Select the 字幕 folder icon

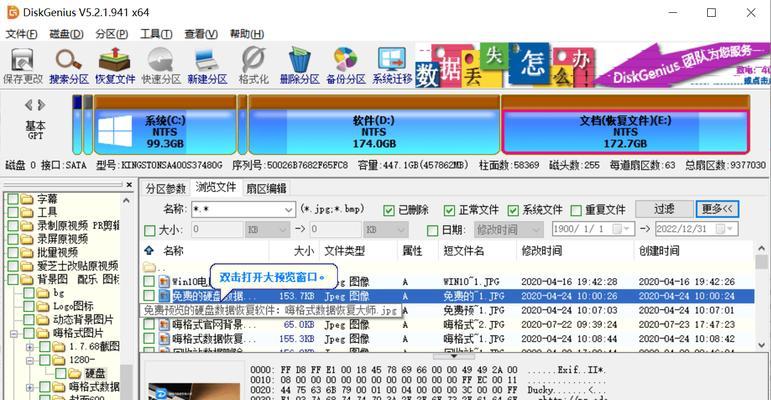27,199
